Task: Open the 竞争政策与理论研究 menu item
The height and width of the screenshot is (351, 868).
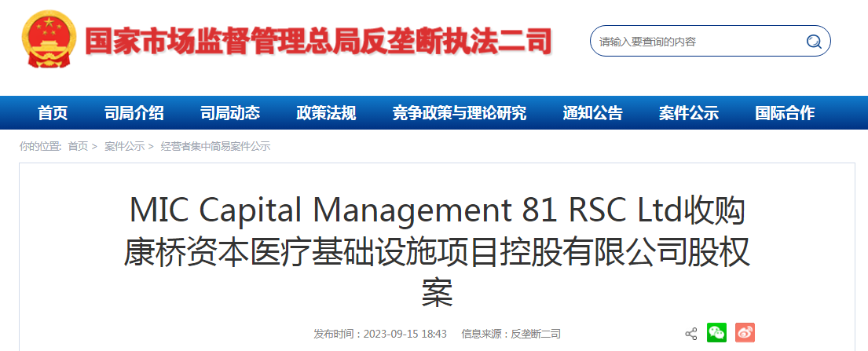Action: [x=460, y=113]
